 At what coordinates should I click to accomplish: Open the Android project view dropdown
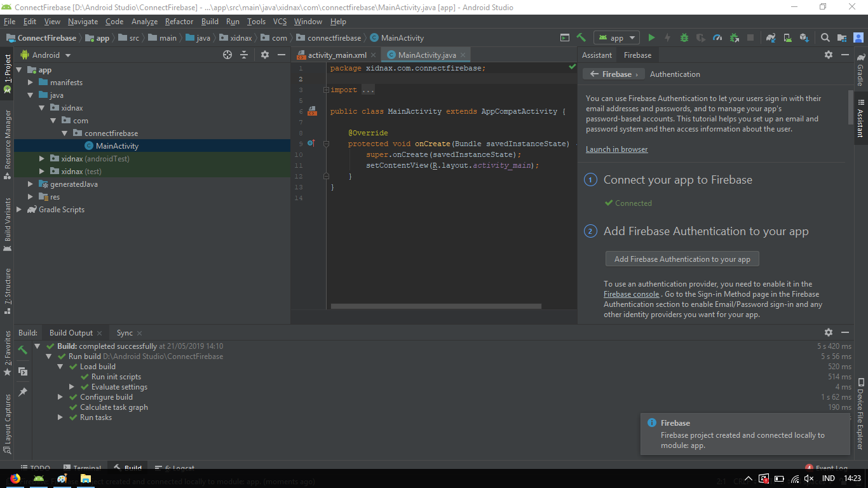(46, 55)
